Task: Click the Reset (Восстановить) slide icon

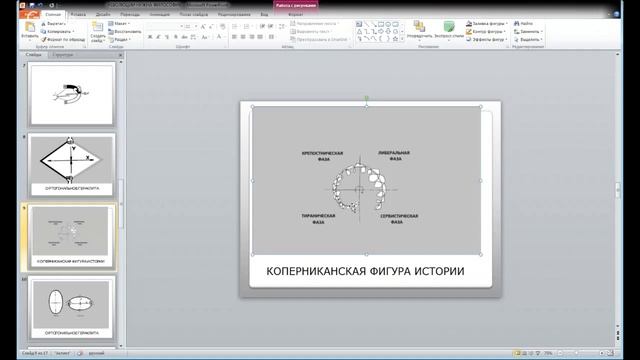Action: [111, 31]
